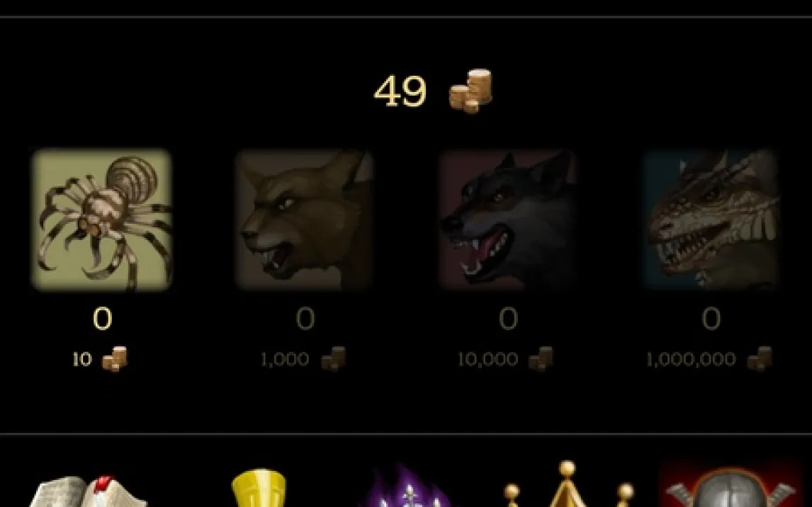812x507 pixels.
Task: Open the golden chalice icon
Action: 259,488
